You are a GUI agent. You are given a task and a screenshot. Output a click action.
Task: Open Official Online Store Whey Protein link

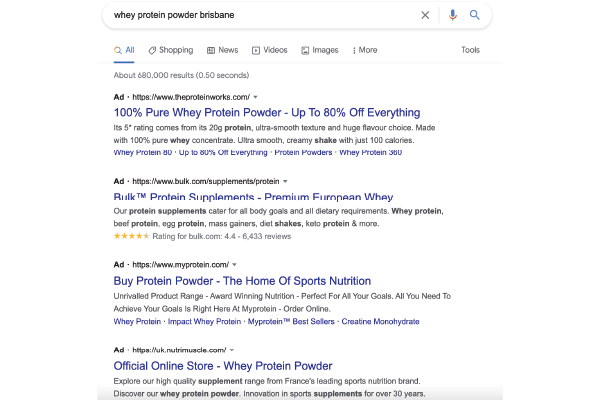click(x=223, y=366)
